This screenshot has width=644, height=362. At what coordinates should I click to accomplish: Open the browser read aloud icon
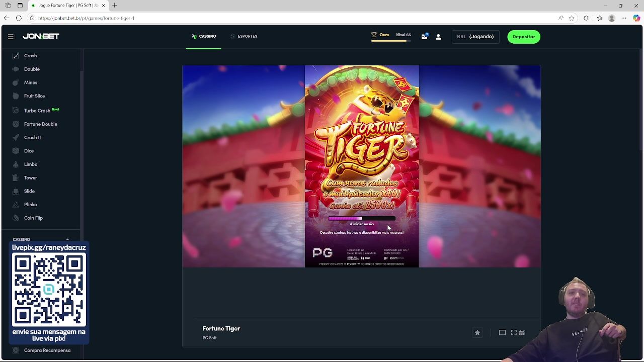(x=560, y=18)
